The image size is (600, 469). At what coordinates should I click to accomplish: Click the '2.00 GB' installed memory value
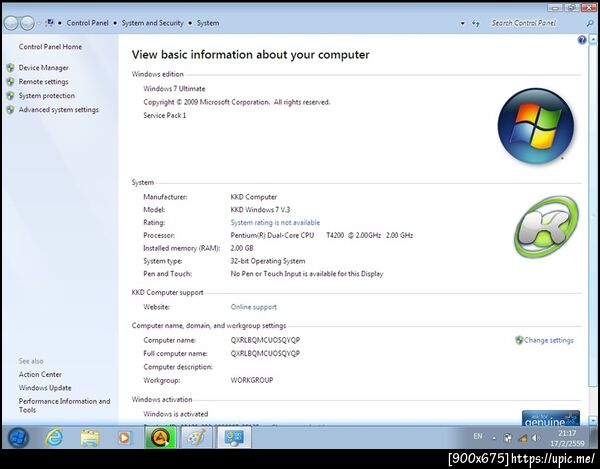(x=242, y=248)
